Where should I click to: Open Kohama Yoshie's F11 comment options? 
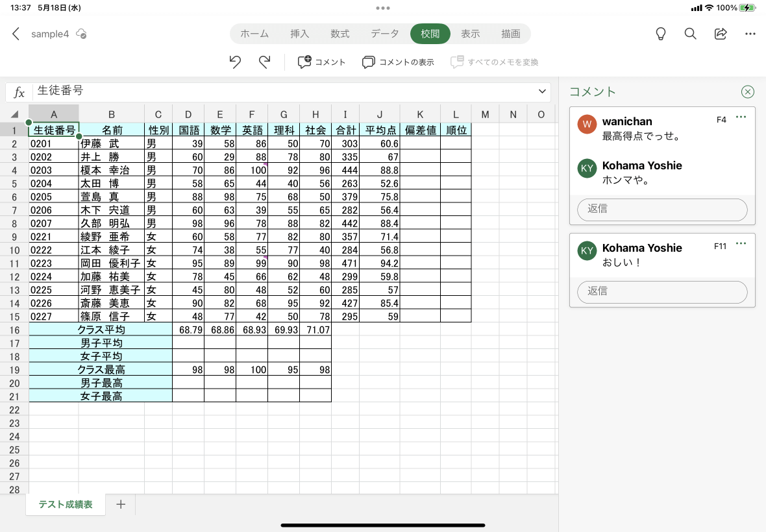[741, 243]
